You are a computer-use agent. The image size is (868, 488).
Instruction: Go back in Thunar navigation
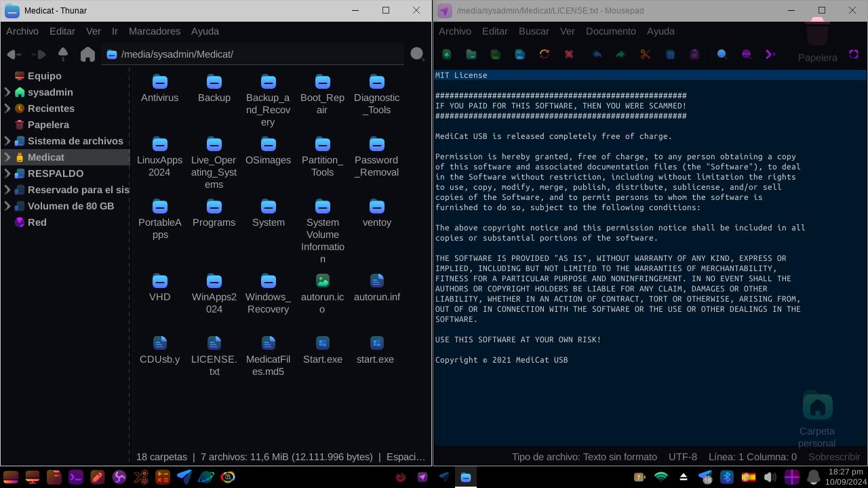[14, 54]
